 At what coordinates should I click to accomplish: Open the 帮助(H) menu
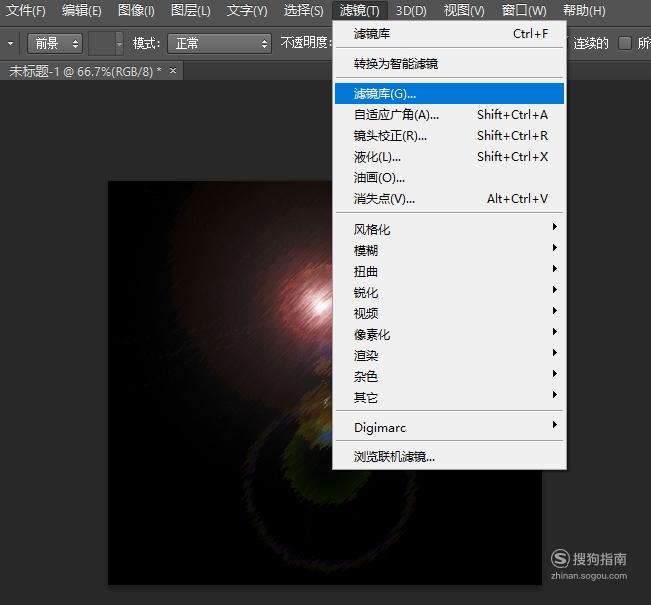point(584,10)
